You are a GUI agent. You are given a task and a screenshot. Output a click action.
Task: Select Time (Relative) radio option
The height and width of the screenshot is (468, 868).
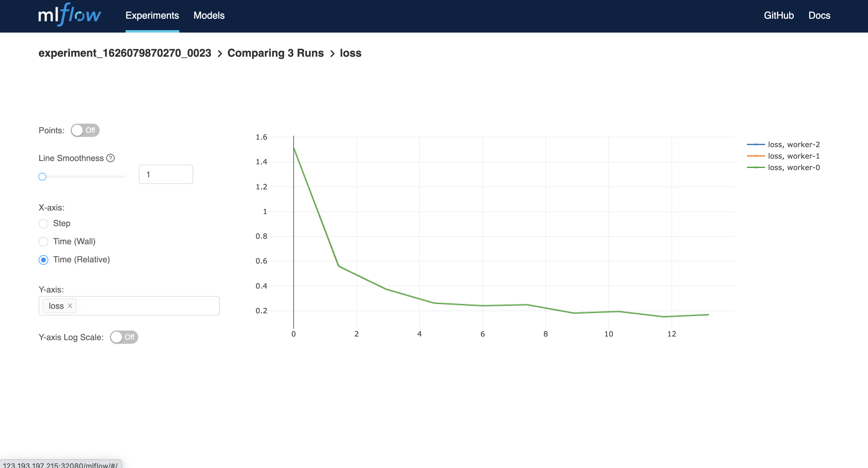tap(43, 260)
